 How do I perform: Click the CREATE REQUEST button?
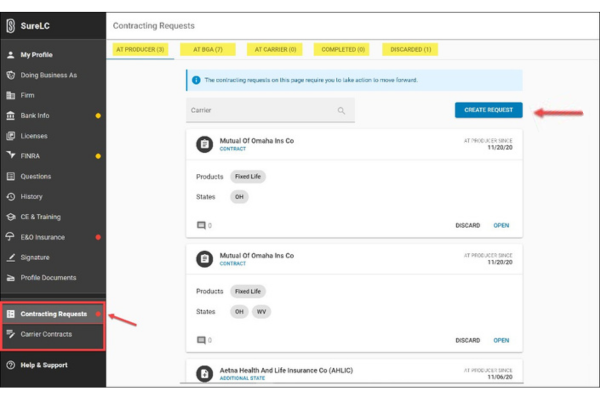click(x=489, y=110)
